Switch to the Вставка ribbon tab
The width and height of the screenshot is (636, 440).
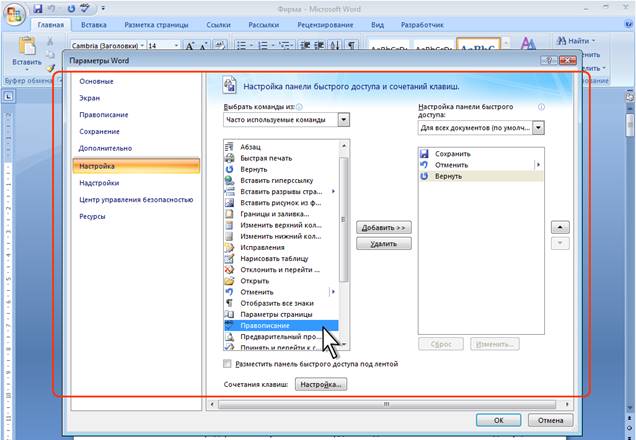tap(94, 24)
